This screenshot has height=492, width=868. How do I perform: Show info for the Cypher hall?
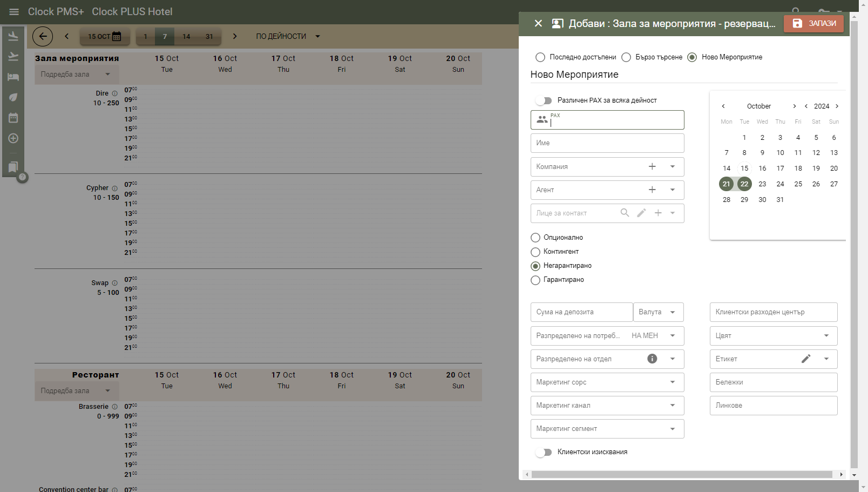pos(114,188)
